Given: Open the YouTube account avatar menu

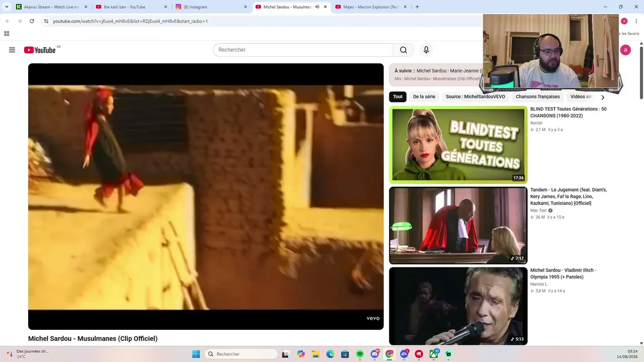Looking at the screenshot, I should 625,50.
